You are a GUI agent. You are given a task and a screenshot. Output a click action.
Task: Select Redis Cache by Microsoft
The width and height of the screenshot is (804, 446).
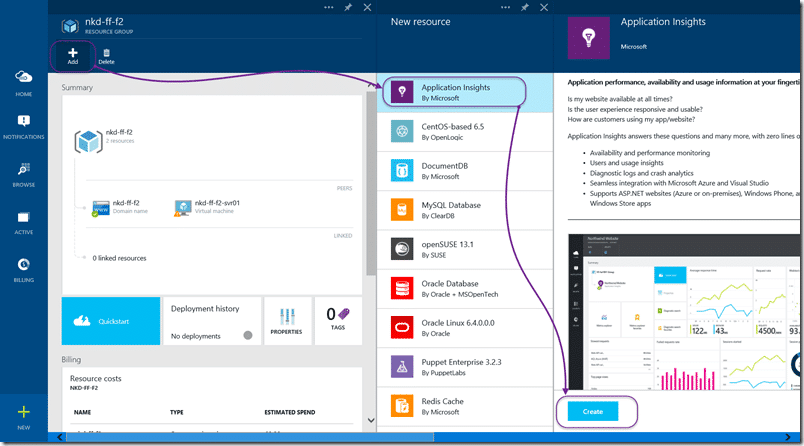465,407
